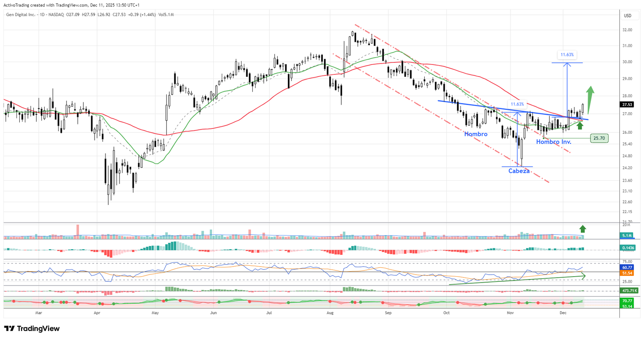Click the blue 60.77 RSI value badge
The image size is (644, 339).
coord(627,267)
